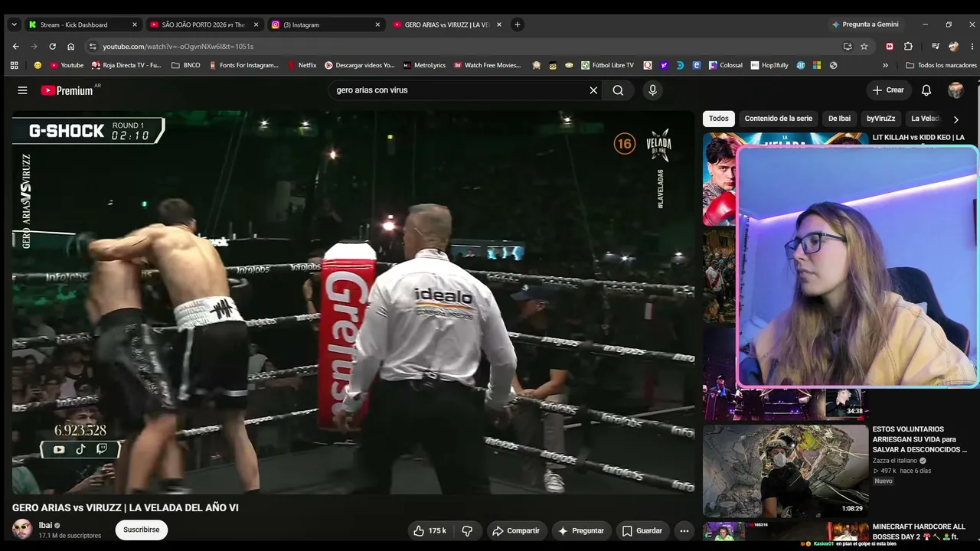Filter recommendations by De Ibai chip
980x551 pixels.
[839, 119]
